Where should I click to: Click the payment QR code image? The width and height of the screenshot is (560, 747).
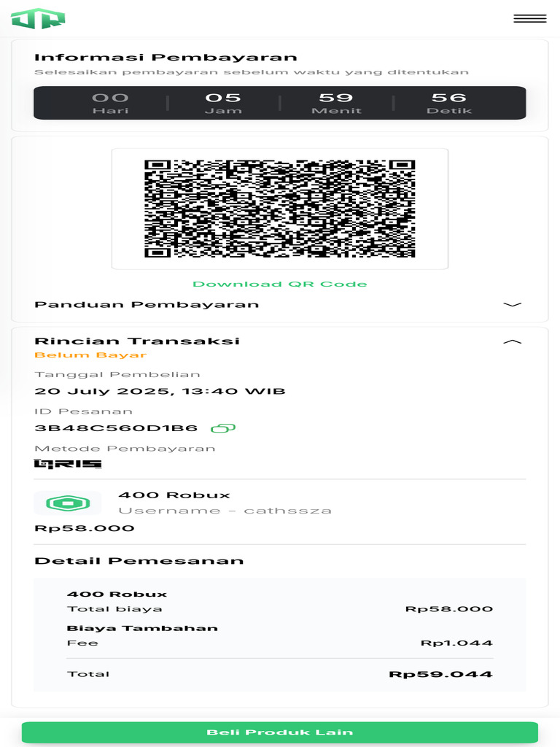(279, 209)
